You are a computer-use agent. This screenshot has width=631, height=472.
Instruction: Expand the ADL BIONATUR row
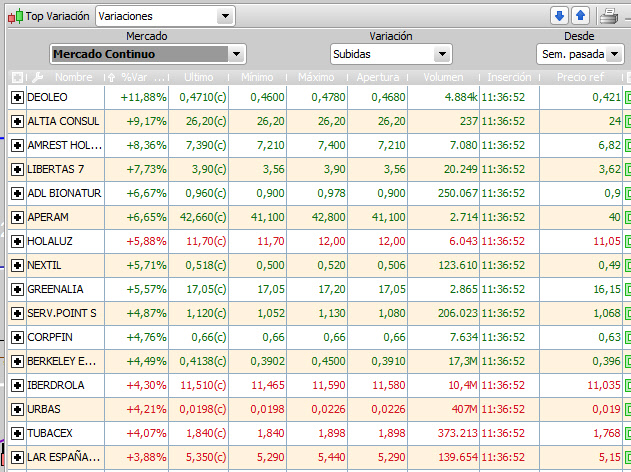17,194
